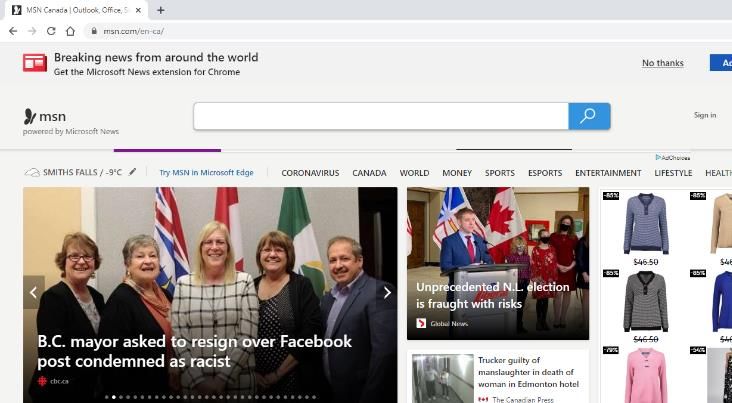This screenshot has width=732, height=403.
Task: Dismiss banner with No thanks
Action: [x=662, y=63]
